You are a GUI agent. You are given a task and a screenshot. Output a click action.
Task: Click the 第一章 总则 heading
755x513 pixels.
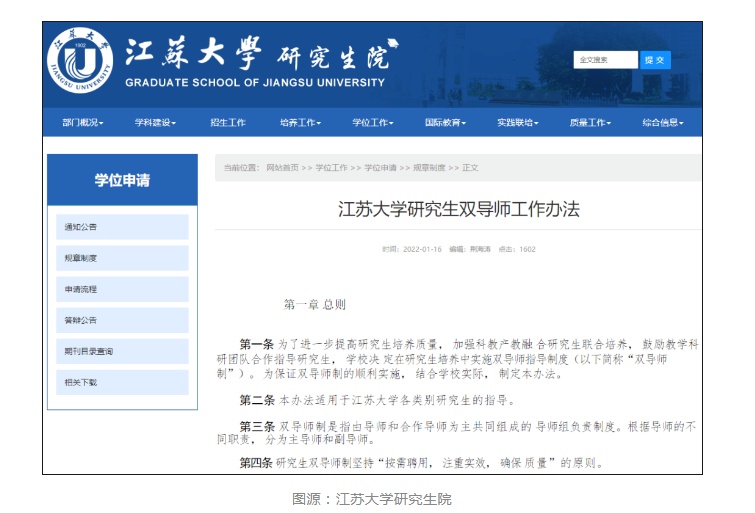pos(314,304)
